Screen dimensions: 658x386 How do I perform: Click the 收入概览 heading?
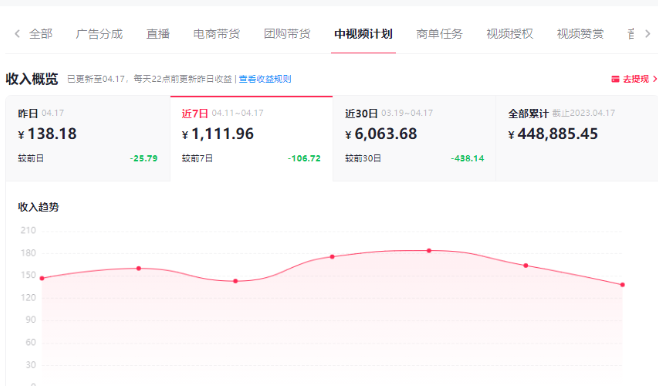point(32,79)
